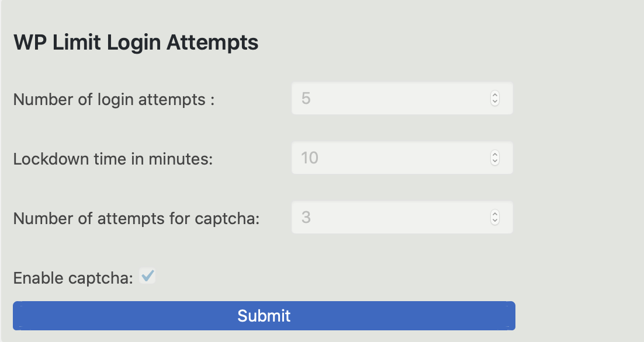Uncheck the blue captcha checkmark
The width and height of the screenshot is (644, 342).
click(147, 275)
